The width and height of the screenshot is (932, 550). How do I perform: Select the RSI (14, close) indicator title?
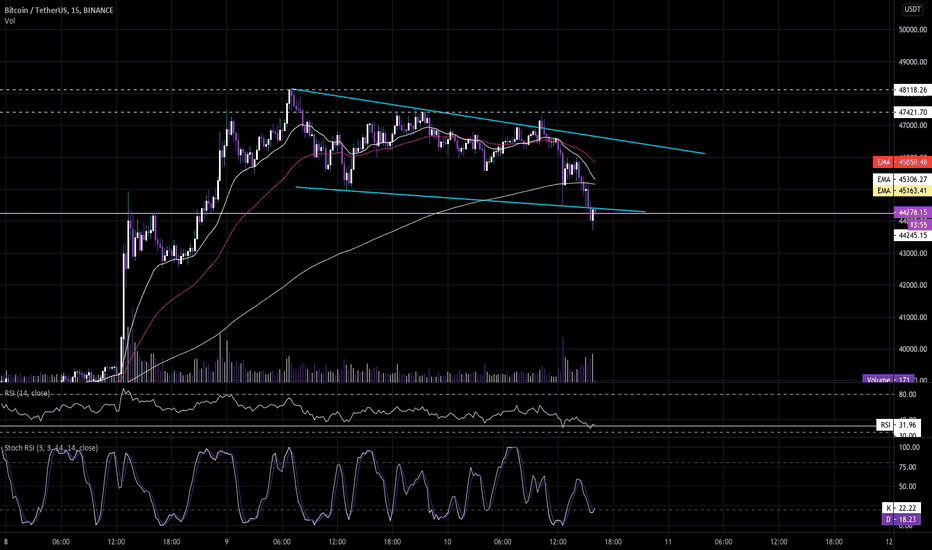point(27,393)
